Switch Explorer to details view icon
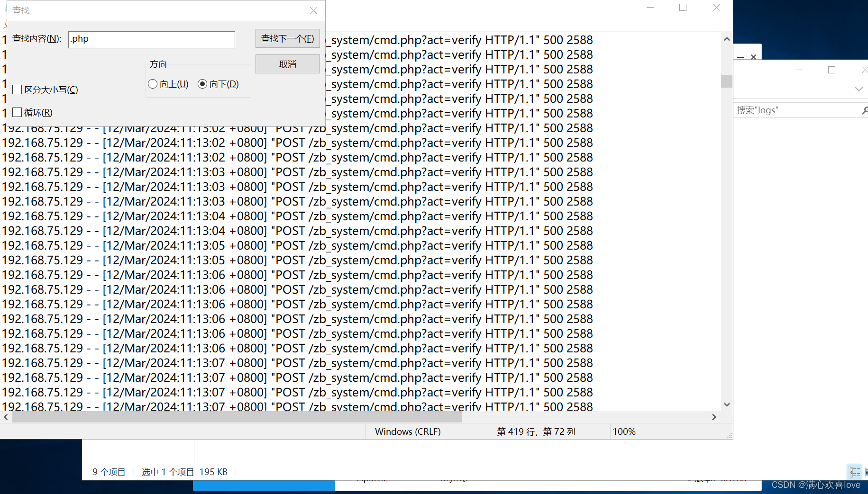 point(854,472)
